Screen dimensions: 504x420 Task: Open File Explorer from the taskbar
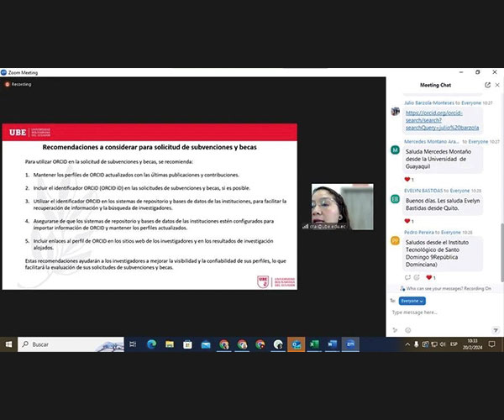(x=170, y=344)
